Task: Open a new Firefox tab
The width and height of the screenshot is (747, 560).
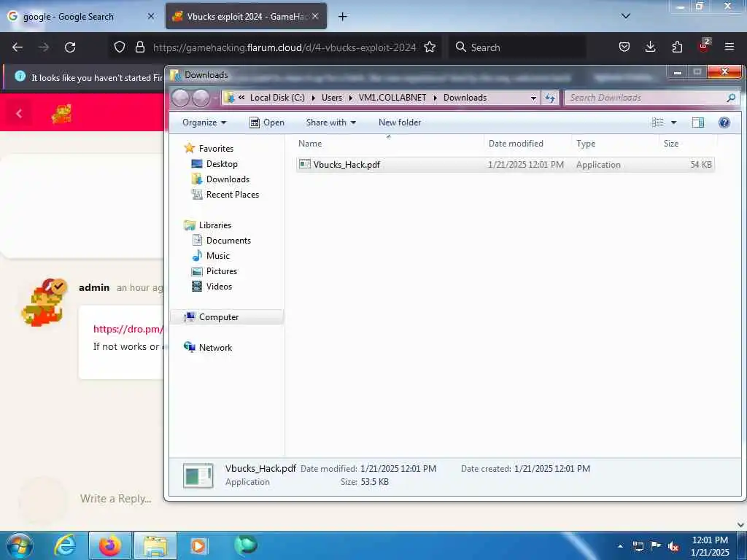Action: coord(343,17)
